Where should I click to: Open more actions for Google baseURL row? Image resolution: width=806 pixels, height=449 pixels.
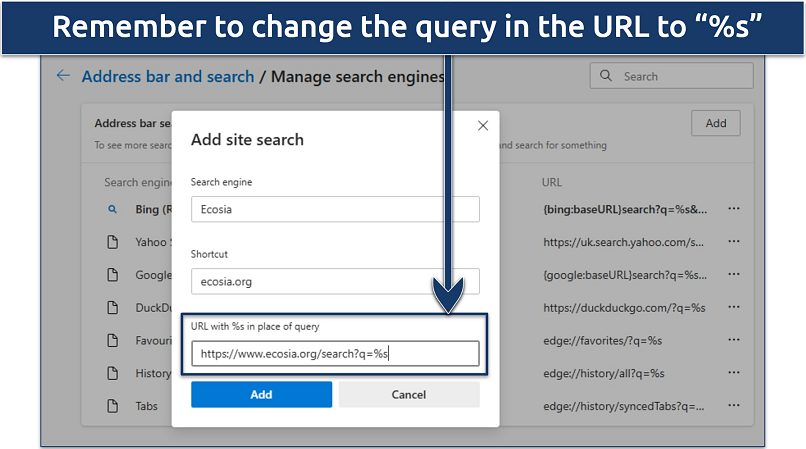734,274
